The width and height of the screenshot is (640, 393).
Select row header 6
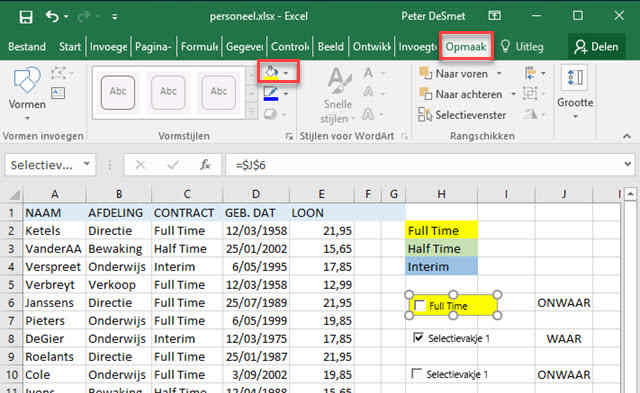click(11, 303)
